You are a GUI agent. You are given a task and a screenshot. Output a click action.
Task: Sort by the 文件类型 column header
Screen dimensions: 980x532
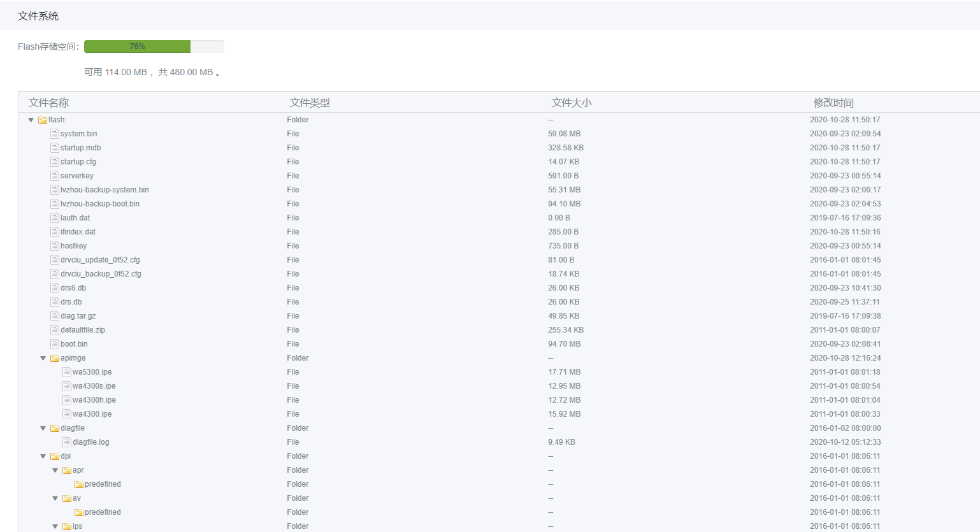coord(310,103)
